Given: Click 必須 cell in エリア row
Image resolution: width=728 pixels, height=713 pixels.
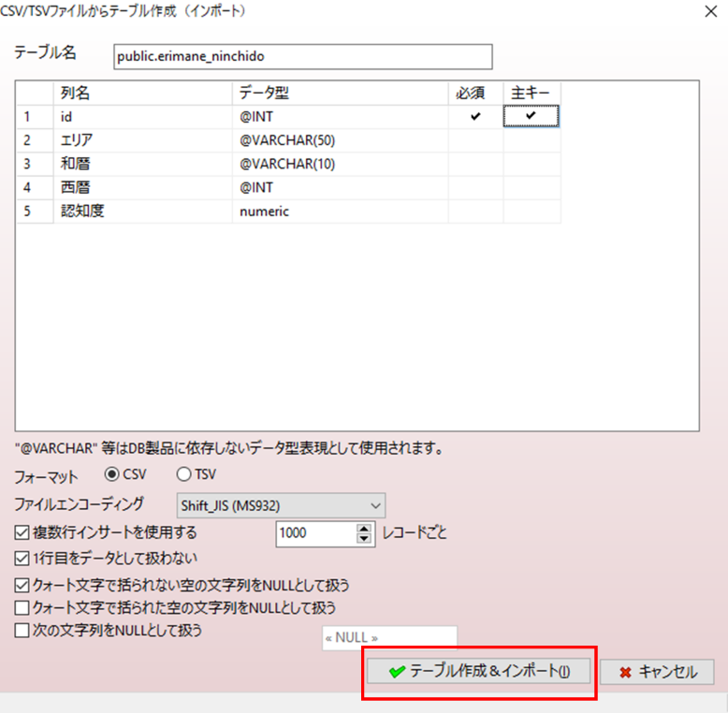Looking at the screenshot, I should click(475, 140).
